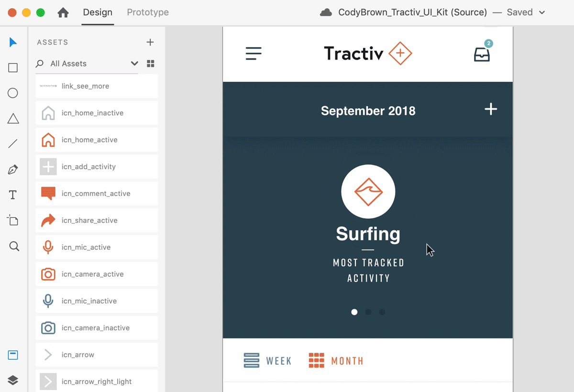The width and height of the screenshot is (574, 392).
Task: Select the second carousel page dot
Action: coord(368,312)
